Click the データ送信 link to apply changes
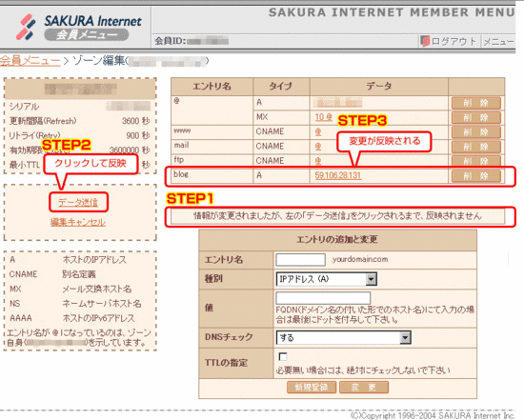Image resolution: width=524 pixels, height=420 pixels. [x=78, y=202]
